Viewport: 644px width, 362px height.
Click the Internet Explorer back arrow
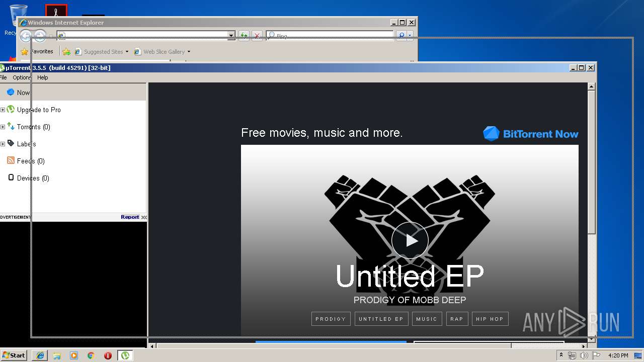26,36
